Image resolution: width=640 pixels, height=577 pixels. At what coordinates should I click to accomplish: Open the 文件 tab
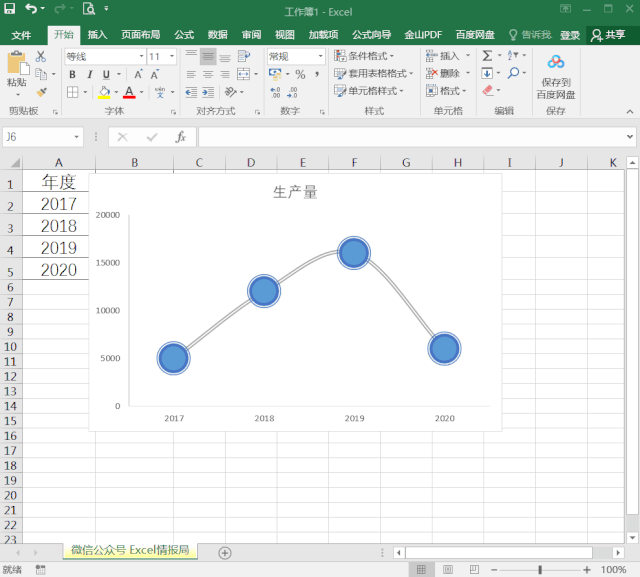pyautogui.click(x=21, y=35)
